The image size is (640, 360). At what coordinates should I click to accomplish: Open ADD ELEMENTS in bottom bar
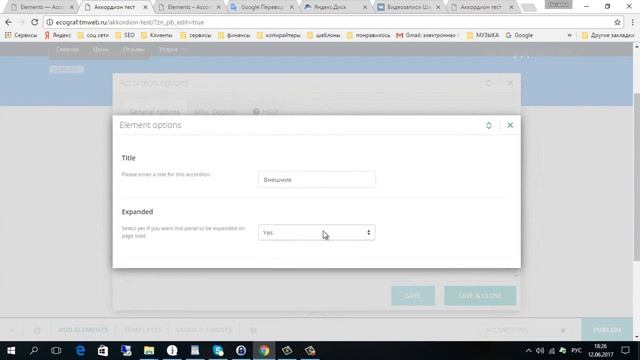tap(83, 330)
